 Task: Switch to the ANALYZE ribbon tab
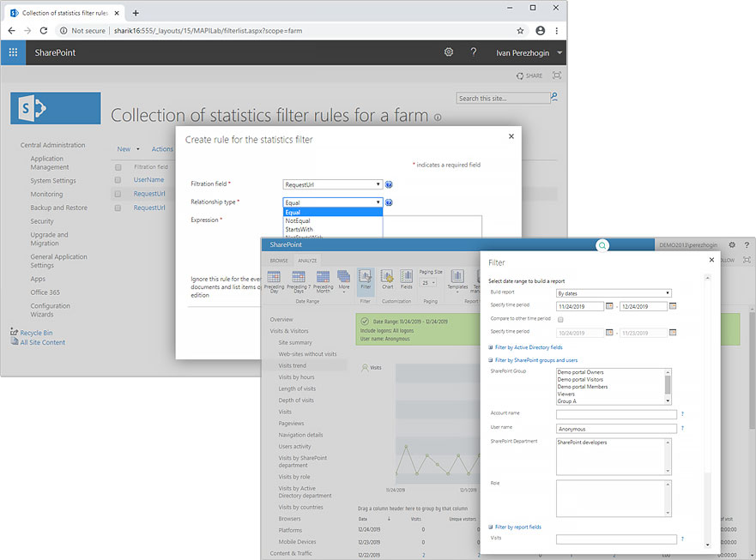pyautogui.click(x=307, y=260)
